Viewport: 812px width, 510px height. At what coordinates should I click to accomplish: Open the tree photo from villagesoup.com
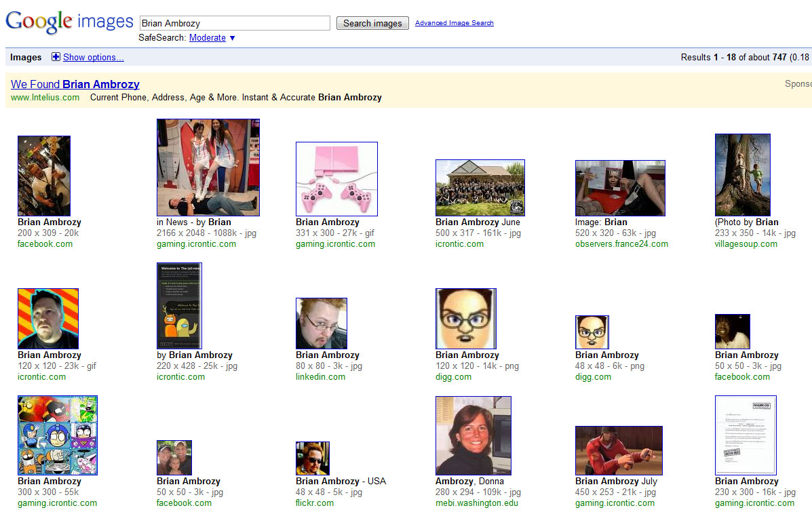(742, 175)
